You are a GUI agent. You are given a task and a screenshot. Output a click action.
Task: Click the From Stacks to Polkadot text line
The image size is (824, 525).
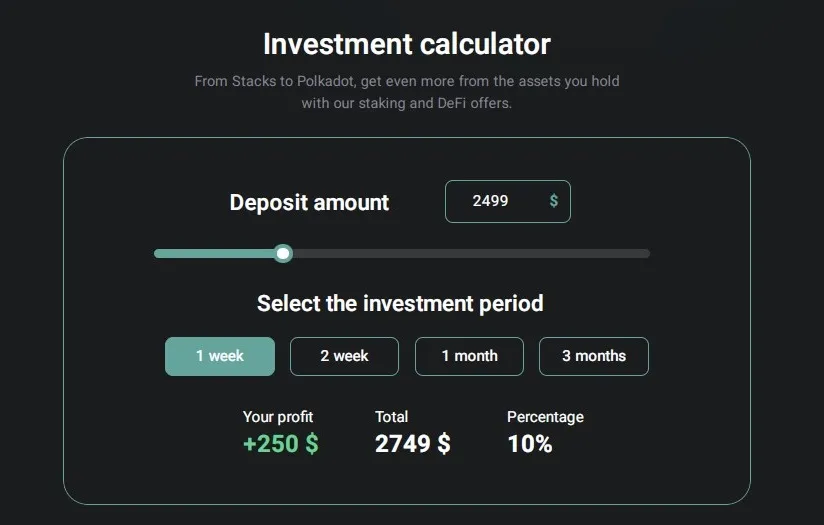click(x=407, y=81)
